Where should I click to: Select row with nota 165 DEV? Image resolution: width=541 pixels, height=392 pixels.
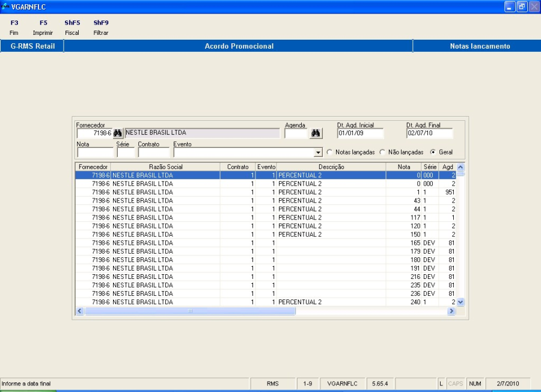[266, 243]
